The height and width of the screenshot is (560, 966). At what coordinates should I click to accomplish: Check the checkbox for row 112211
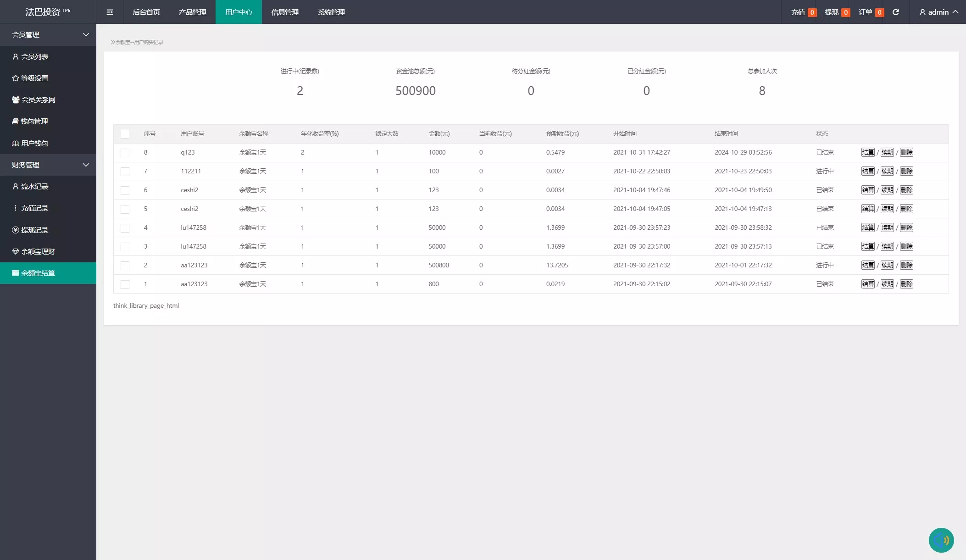click(125, 172)
